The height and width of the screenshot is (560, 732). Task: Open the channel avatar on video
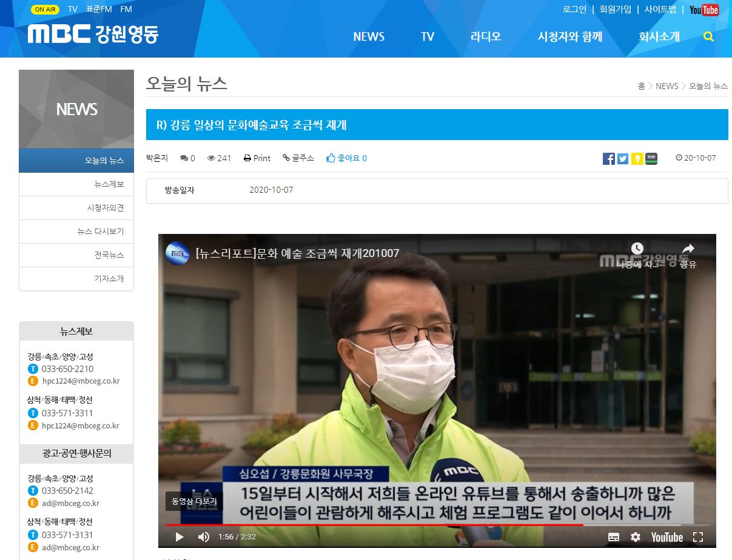pyautogui.click(x=178, y=253)
